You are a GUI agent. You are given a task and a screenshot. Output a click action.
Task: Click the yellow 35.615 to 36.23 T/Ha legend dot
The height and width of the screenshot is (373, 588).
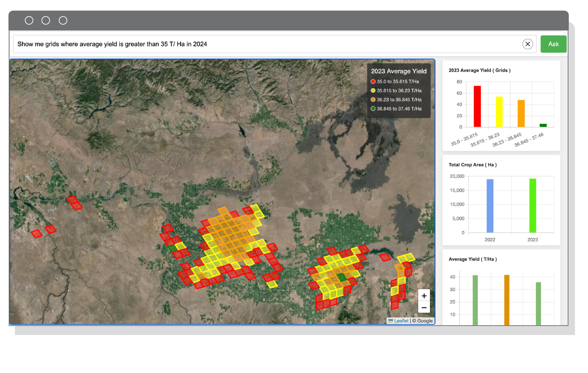[373, 90]
